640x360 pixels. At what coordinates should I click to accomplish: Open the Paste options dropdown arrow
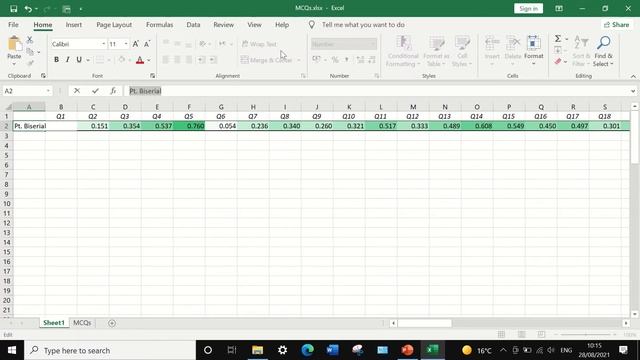tap(14, 64)
